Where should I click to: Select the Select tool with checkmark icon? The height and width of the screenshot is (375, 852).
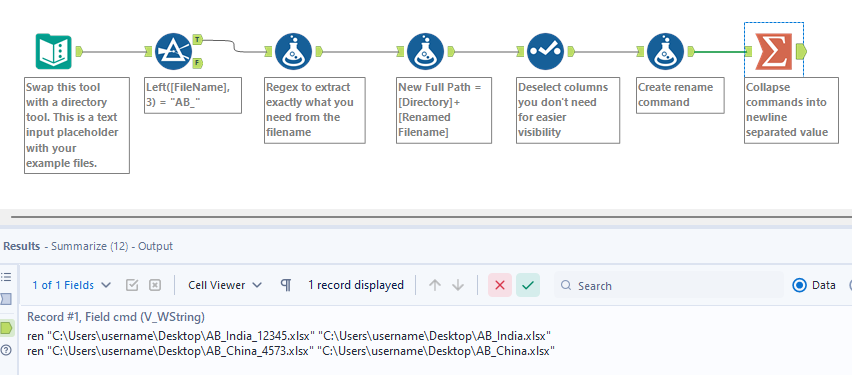pyautogui.click(x=546, y=52)
